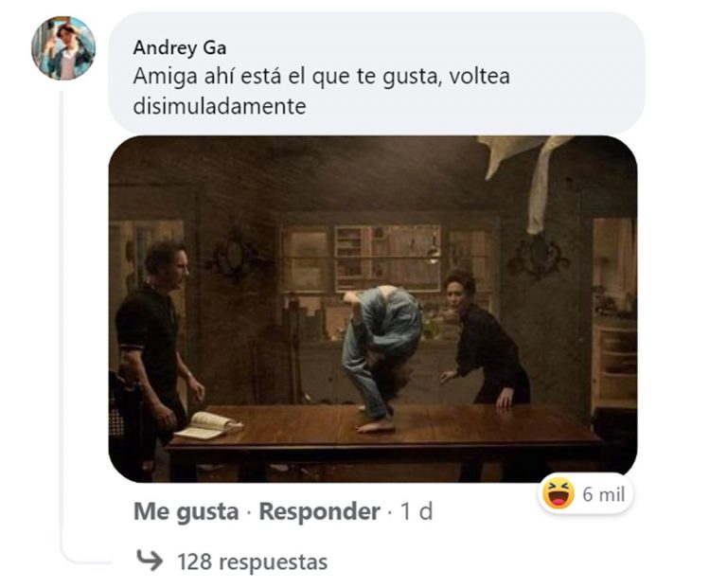The width and height of the screenshot is (727, 588).
Task: Click the reactions pill with emoji
Action: pos(585,493)
